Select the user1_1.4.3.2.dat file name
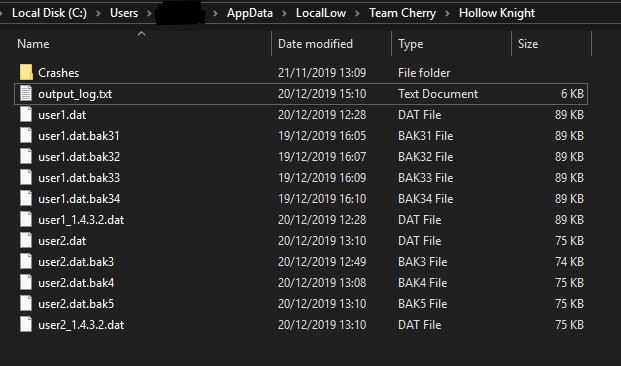This screenshot has width=621, height=366. coord(81,220)
